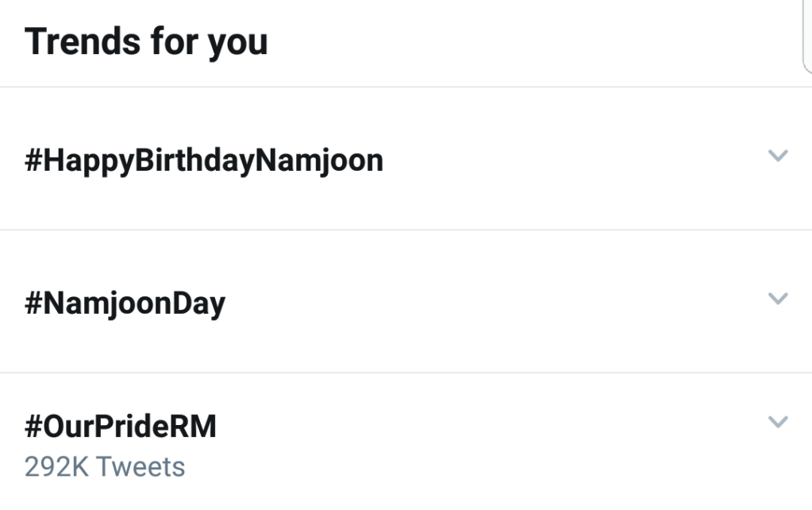Click the chevron beside #NamjoonDay
Screen dimensions: 812x510
point(778,299)
